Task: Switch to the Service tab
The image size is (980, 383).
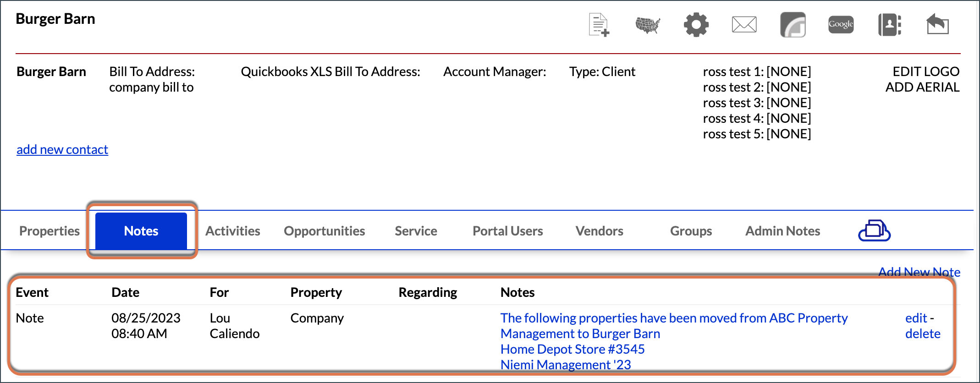Action: [x=416, y=231]
